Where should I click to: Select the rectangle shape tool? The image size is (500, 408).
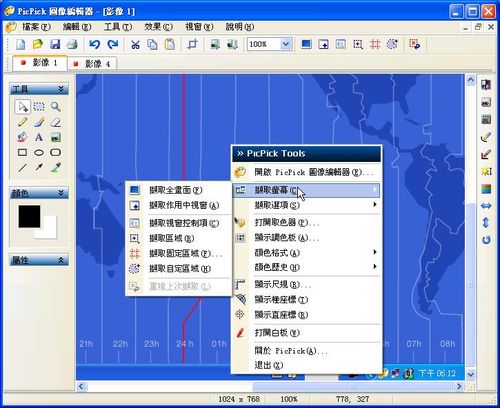click(x=23, y=153)
